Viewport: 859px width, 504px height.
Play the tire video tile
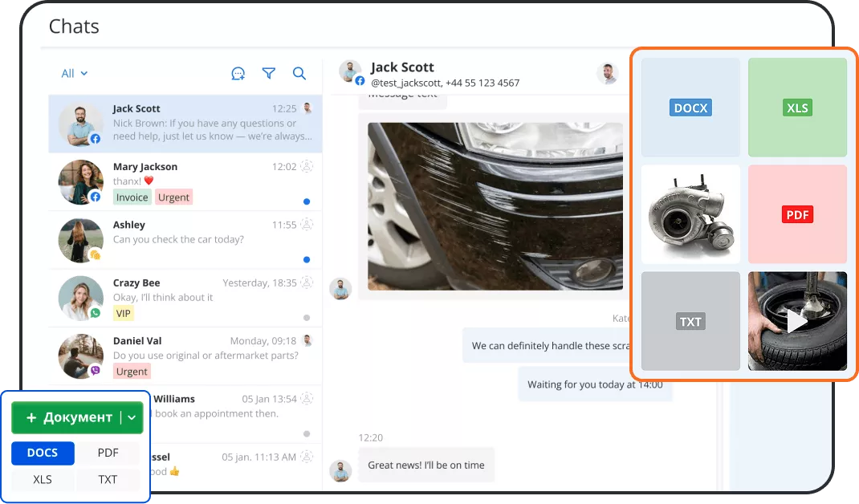point(797,321)
